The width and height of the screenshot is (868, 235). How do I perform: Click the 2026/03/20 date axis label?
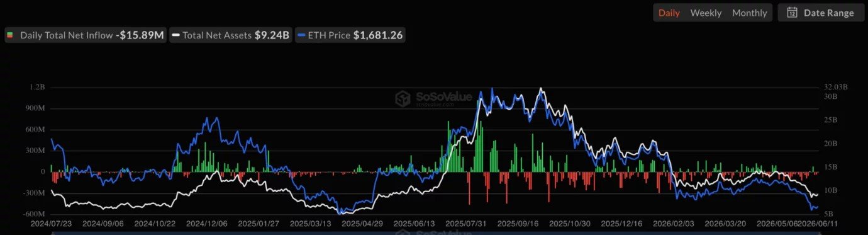coord(726,223)
